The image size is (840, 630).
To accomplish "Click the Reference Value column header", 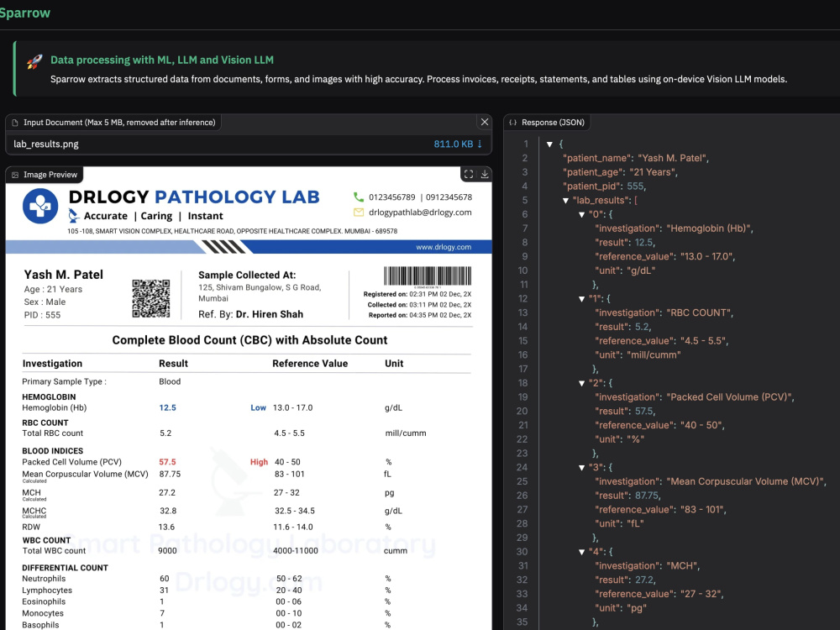I will pyautogui.click(x=310, y=364).
